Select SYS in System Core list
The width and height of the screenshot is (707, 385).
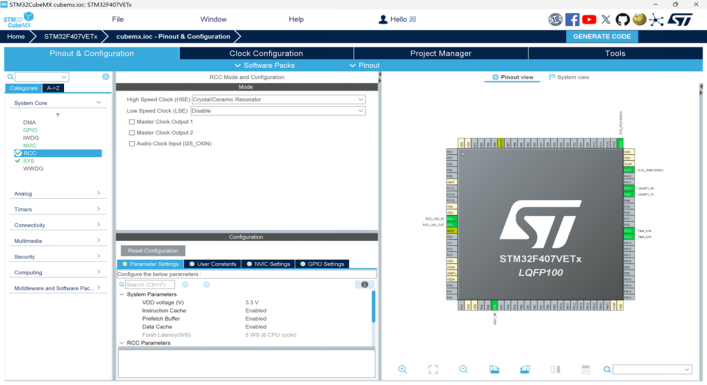click(x=28, y=160)
